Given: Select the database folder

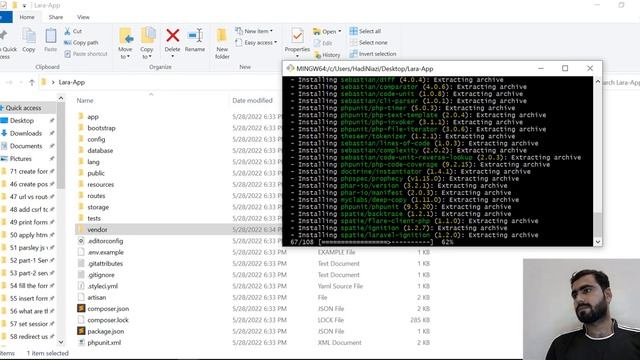Looking at the screenshot, I should 100,151.
